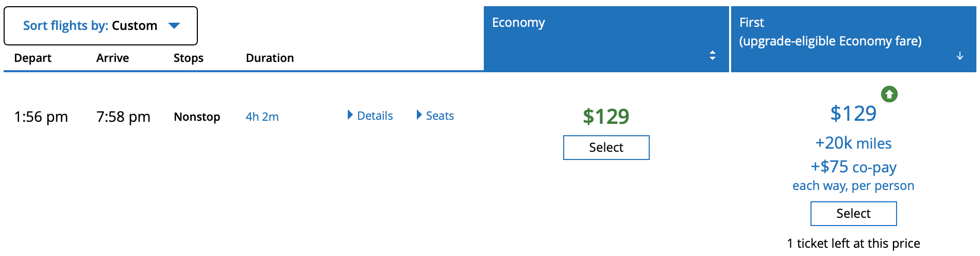
Task: Click the blue $129 First price
Action: coord(853,114)
